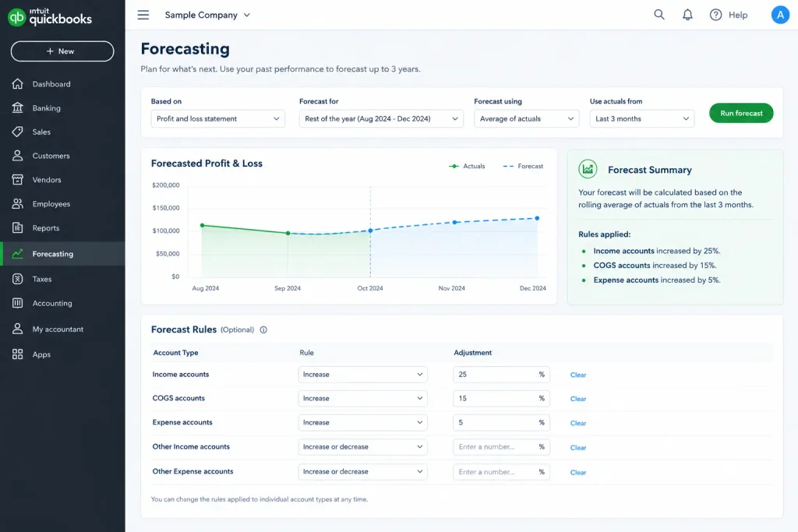Click the Help question mark icon
This screenshot has height=532, width=798.
pos(715,15)
